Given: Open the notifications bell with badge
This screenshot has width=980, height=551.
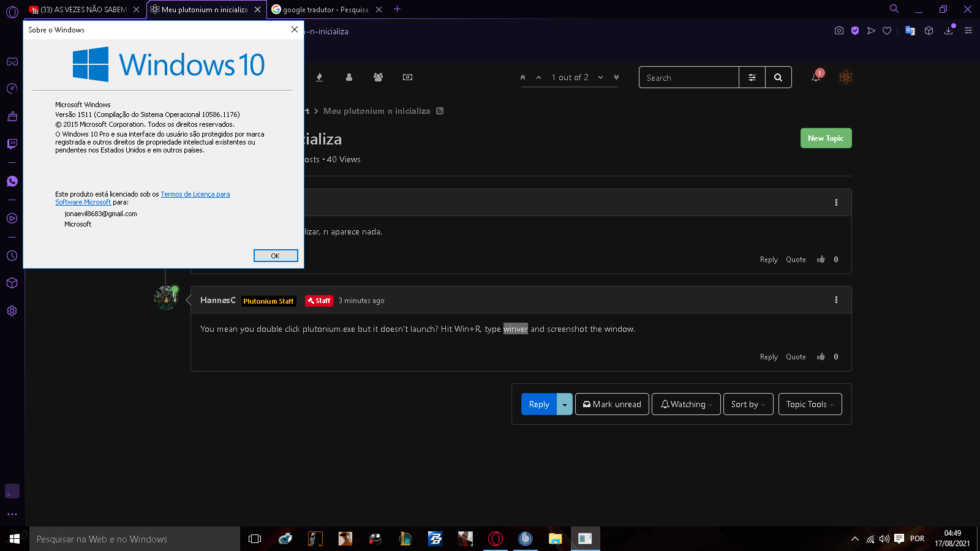Looking at the screenshot, I should 816,77.
